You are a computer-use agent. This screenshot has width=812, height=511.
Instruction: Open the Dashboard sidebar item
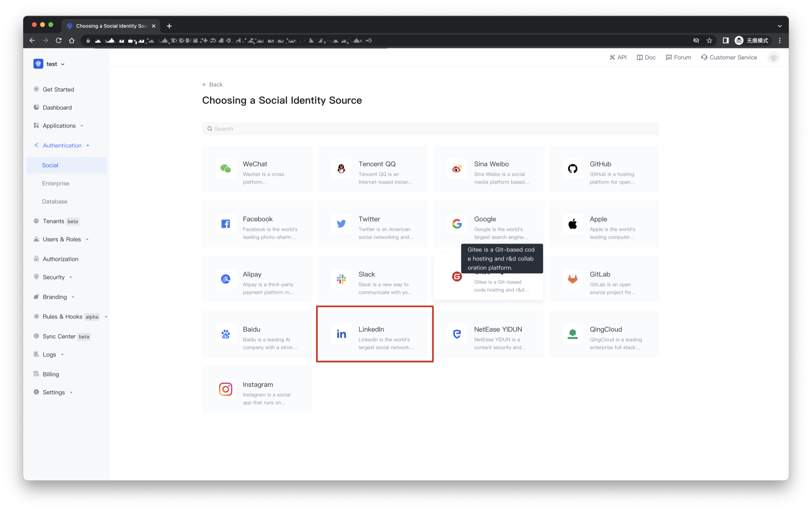click(57, 107)
